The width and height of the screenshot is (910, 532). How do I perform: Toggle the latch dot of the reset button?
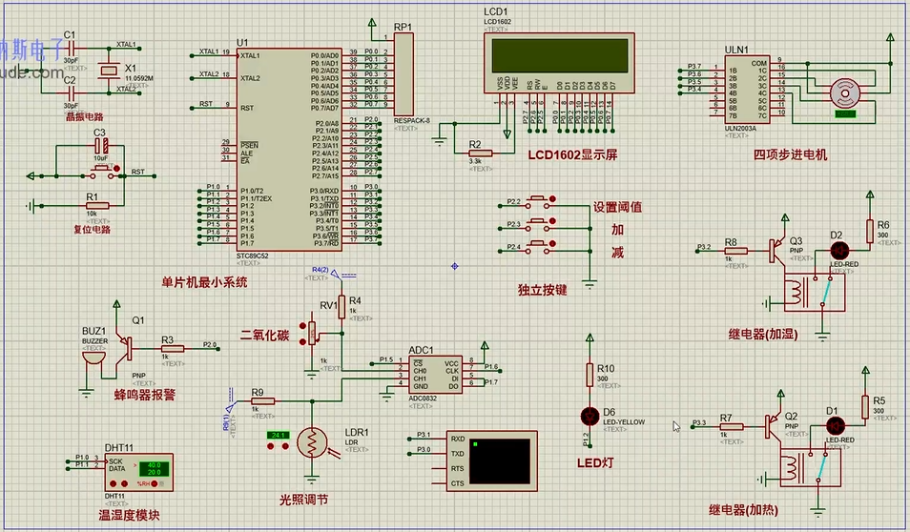[117, 169]
